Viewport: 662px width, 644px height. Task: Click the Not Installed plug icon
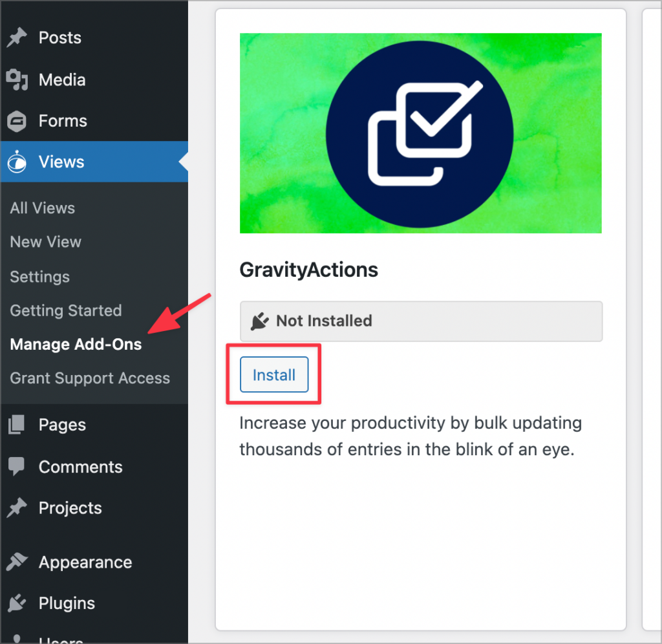click(260, 321)
